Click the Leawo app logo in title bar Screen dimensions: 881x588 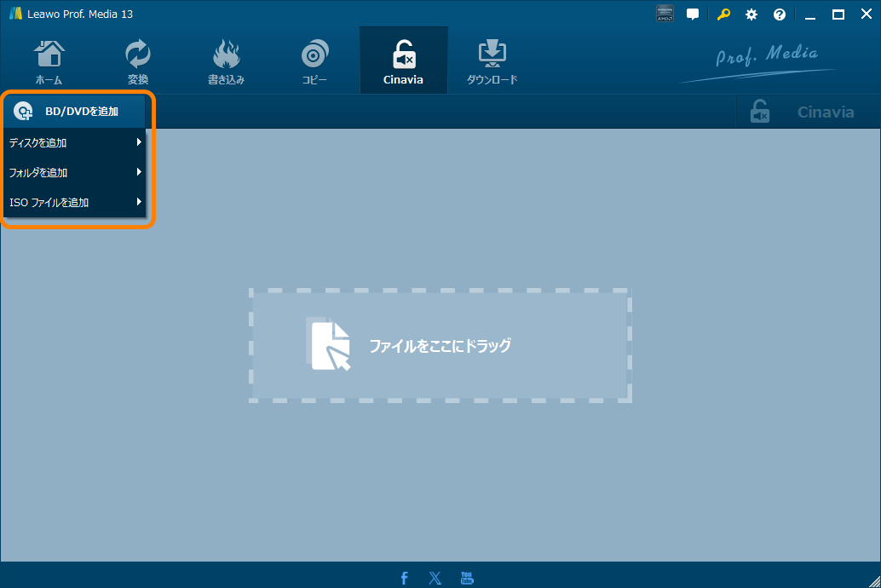[15, 14]
